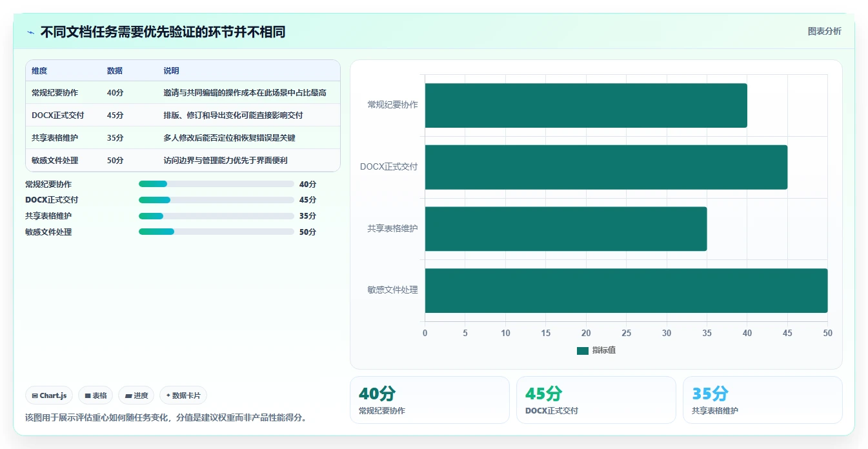Click the 指标值 legend label
This screenshot has height=449, width=868.
(604, 350)
